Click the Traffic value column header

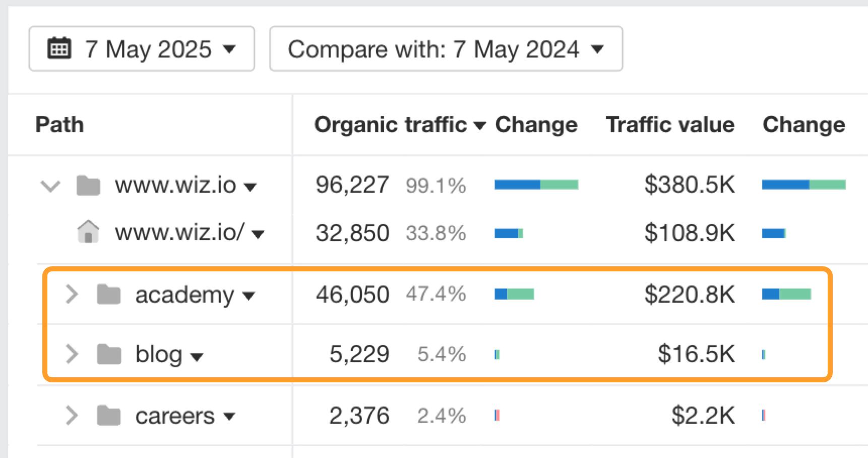coord(669,125)
